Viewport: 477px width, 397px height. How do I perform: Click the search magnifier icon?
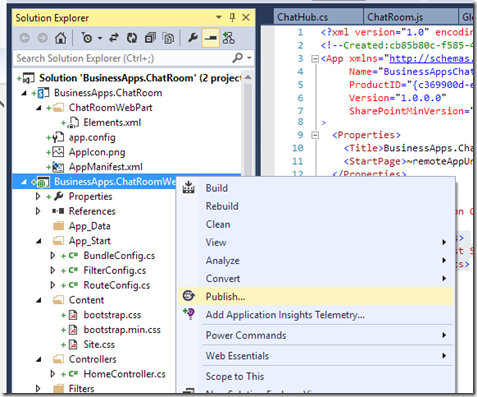click(237, 58)
